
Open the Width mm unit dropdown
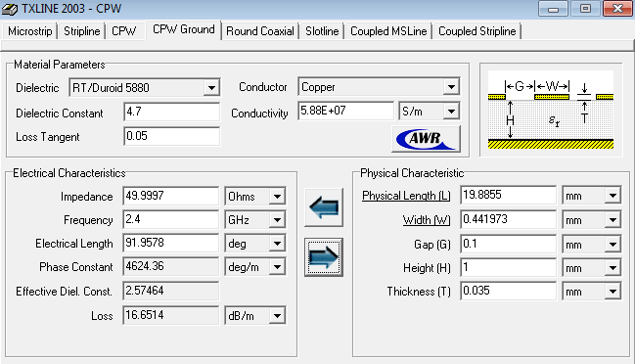(612, 220)
